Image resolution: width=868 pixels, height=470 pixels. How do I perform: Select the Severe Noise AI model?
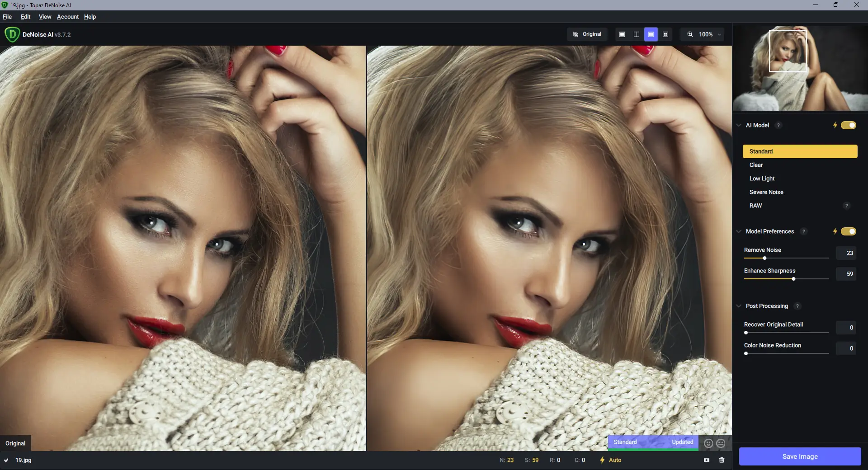pos(800,192)
